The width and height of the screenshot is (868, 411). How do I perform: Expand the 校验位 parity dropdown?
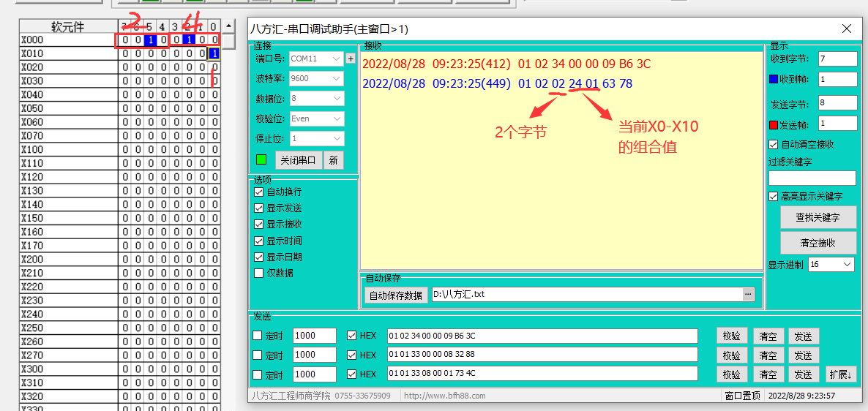(x=315, y=118)
